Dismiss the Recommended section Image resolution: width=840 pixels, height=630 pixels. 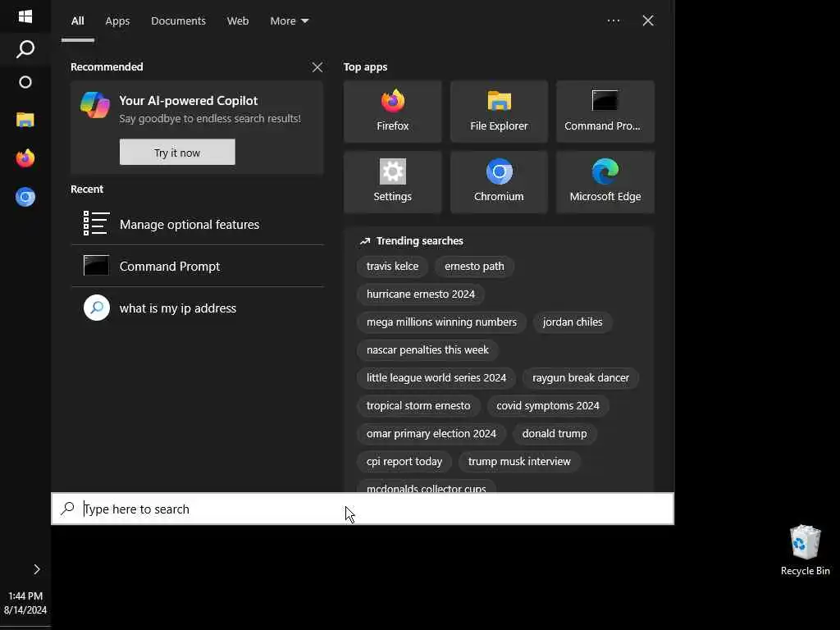click(317, 67)
